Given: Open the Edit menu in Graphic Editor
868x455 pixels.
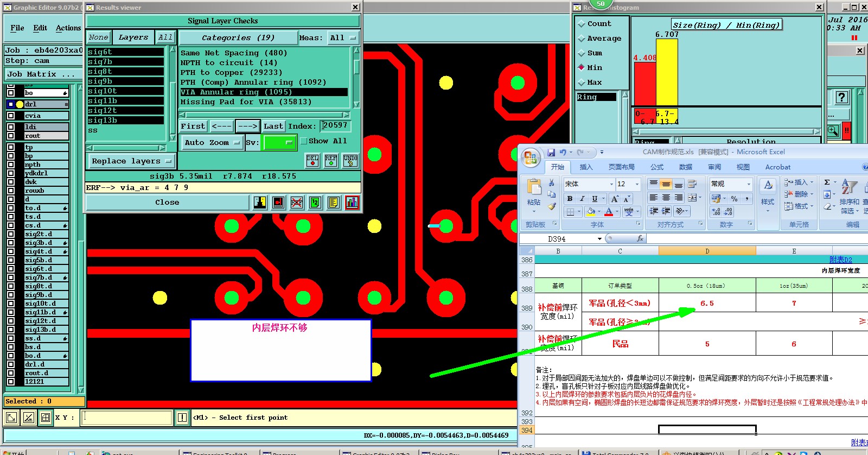Looking at the screenshot, I should [40, 28].
